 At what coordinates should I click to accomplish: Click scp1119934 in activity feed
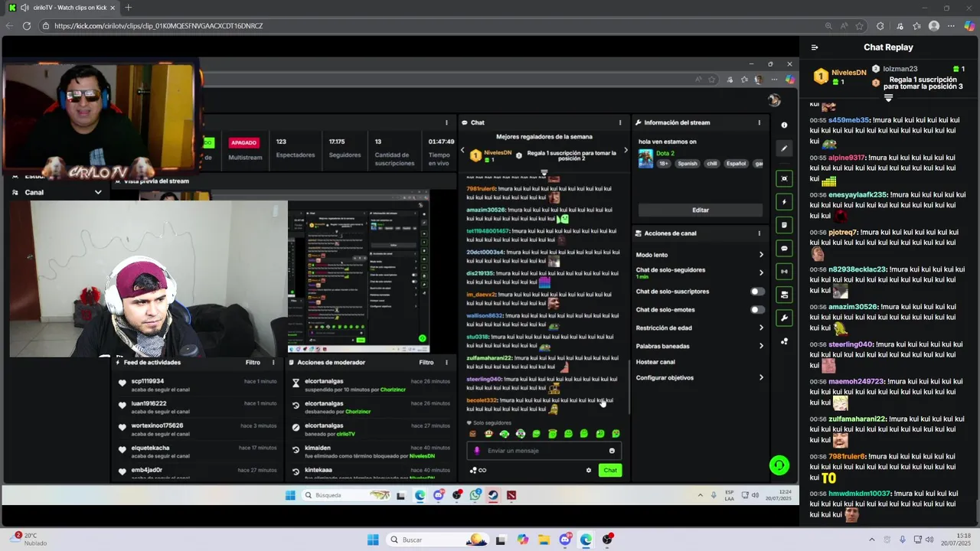[148, 381]
